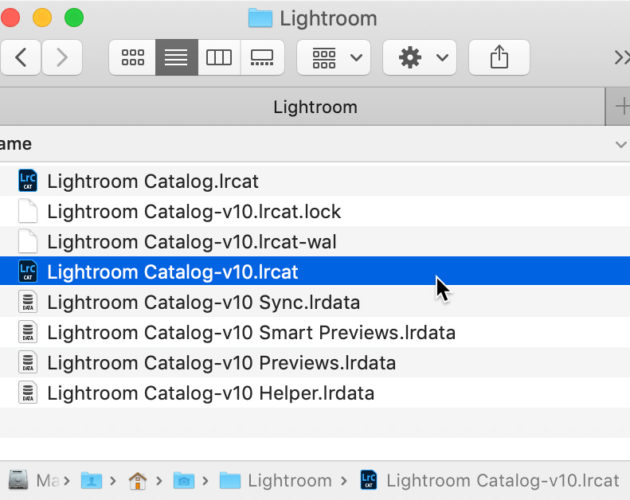The image size is (630, 500).
Task: Select Lightroom Catalog-v10 Previews.lrdata
Action: (315, 363)
